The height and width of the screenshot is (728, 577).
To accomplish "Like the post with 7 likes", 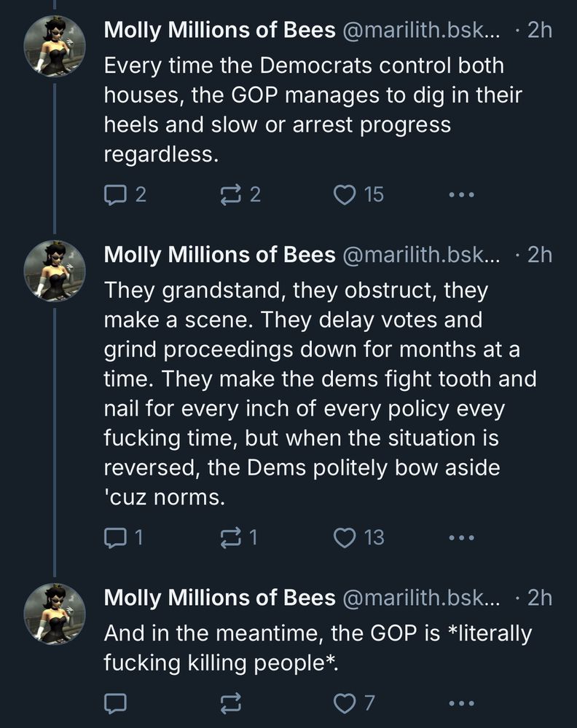I will pyautogui.click(x=344, y=703).
